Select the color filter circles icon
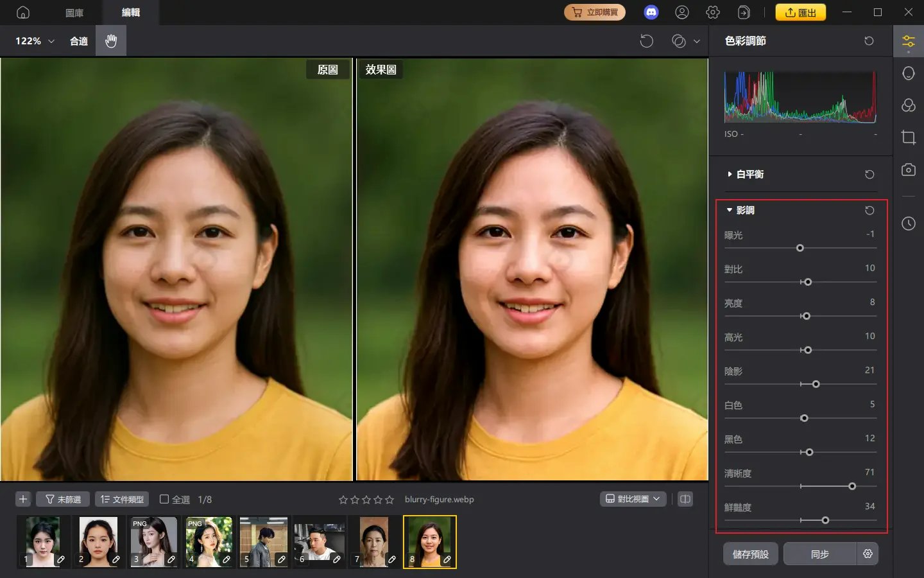Viewport: 924px width, 578px height. tap(909, 105)
